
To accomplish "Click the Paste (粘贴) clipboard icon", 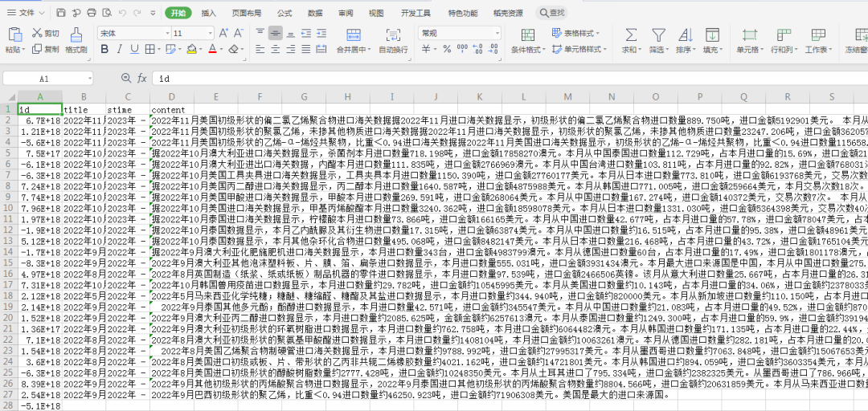I will pos(15,35).
